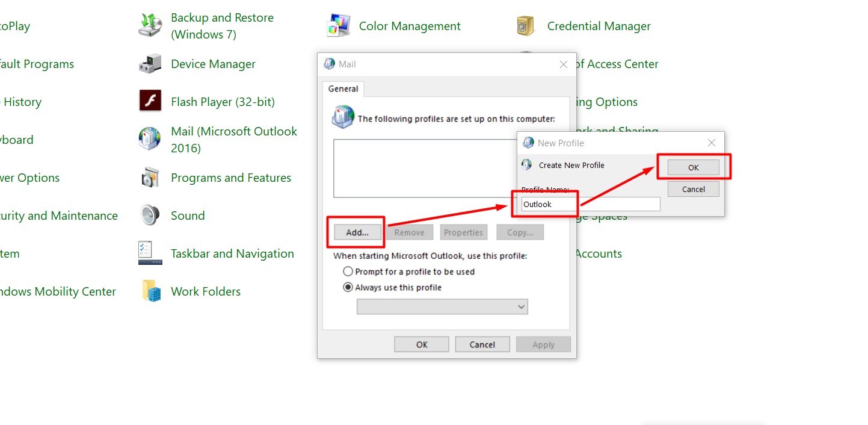The height and width of the screenshot is (425, 868).
Task: Open the Ease of Access Center link
Action: click(618, 64)
